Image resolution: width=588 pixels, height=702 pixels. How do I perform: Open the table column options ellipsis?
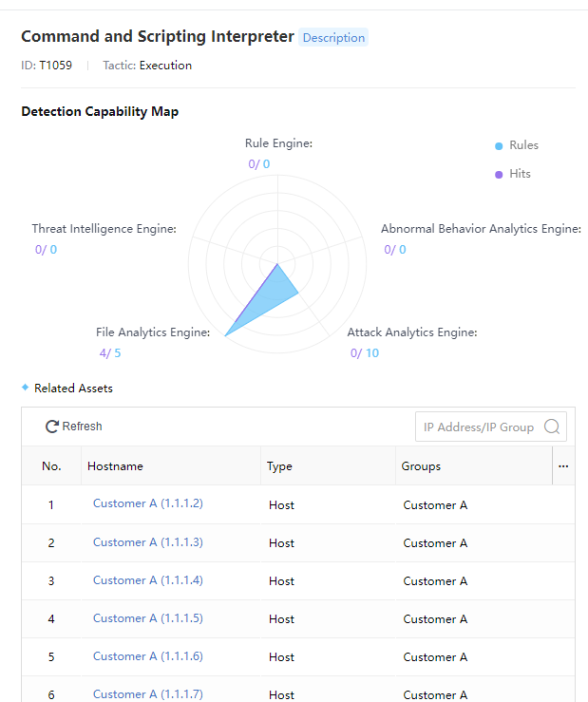563,466
